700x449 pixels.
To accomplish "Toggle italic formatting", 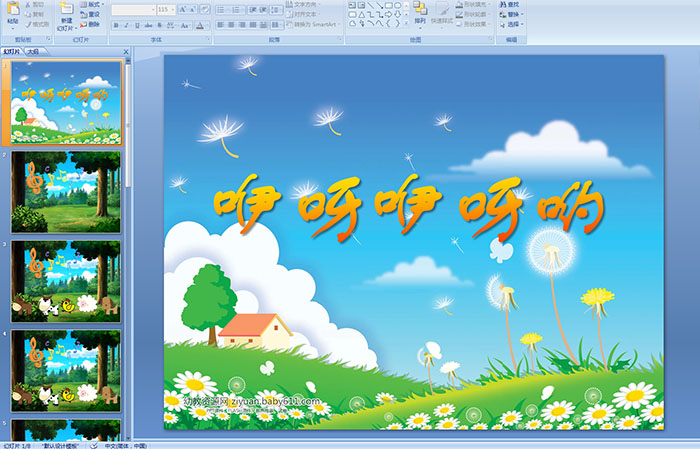I will coord(126,25).
